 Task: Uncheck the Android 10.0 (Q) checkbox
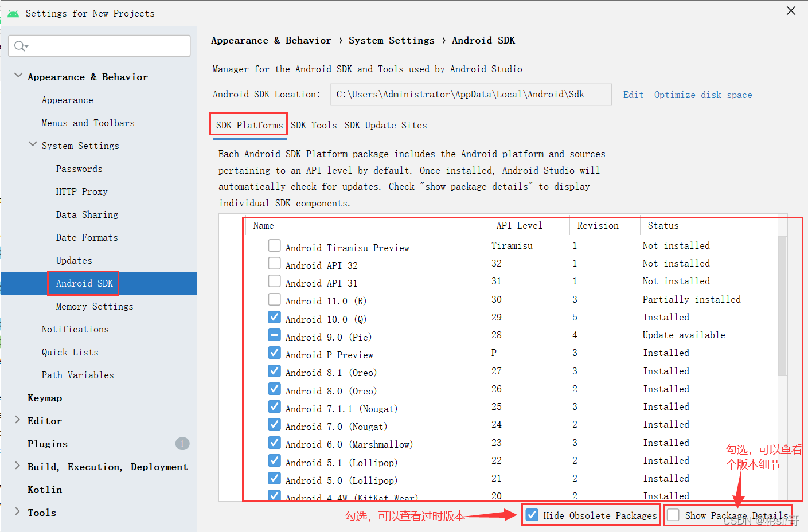pos(275,317)
